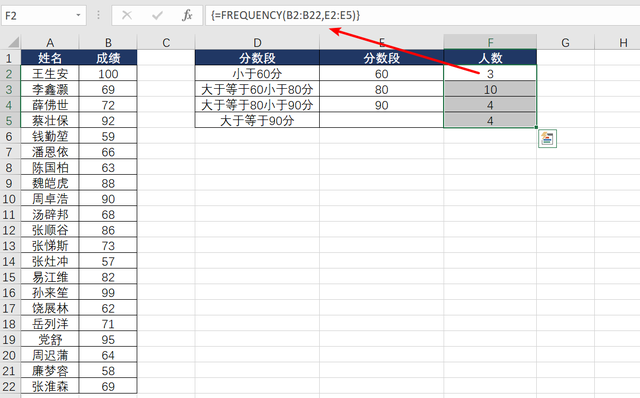
Task: Select the name cell 廉梦容
Action: (50, 371)
